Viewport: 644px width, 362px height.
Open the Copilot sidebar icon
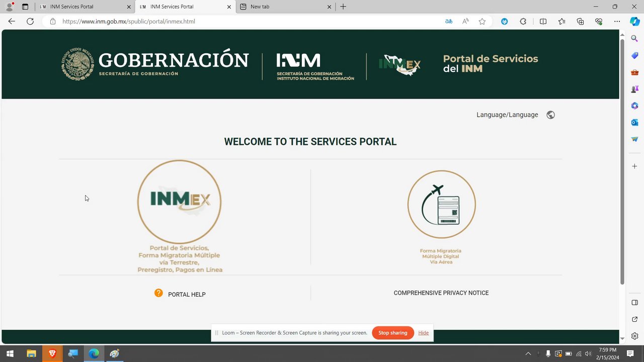click(635, 21)
